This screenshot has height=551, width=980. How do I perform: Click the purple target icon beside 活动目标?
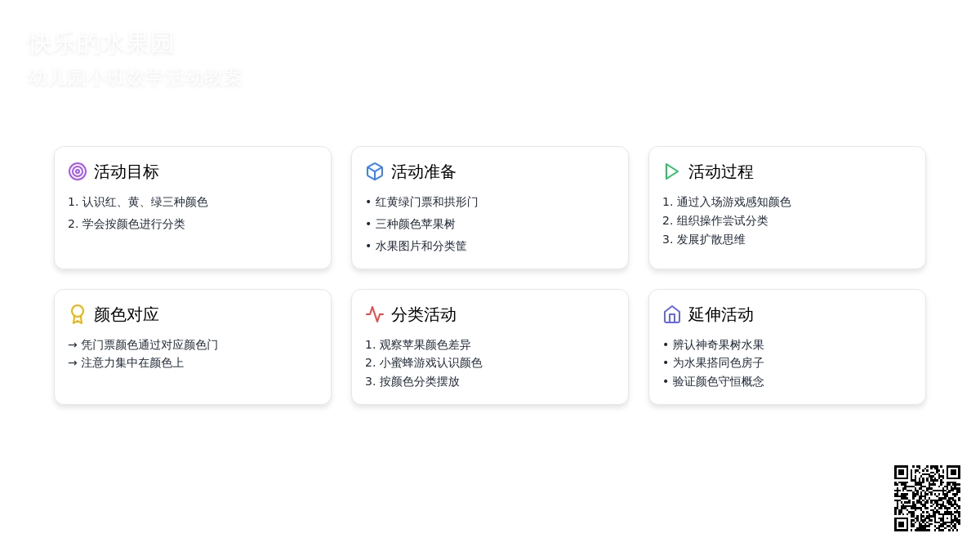click(78, 171)
